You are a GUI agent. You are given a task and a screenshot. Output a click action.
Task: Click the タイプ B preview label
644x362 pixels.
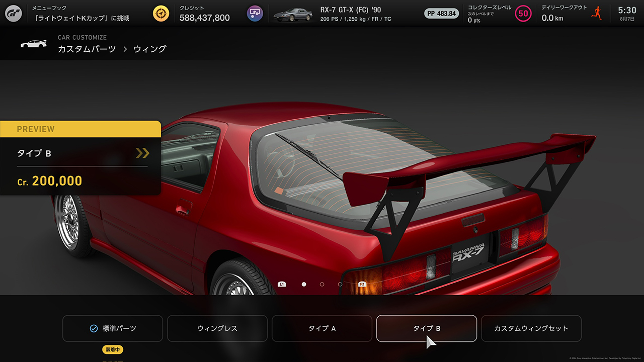pos(34,153)
